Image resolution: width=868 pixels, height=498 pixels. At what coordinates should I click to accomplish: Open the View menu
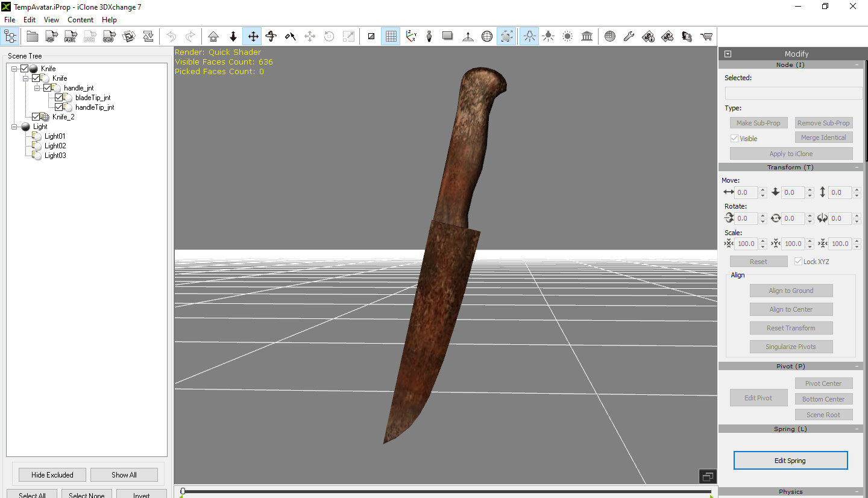click(51, 19)
